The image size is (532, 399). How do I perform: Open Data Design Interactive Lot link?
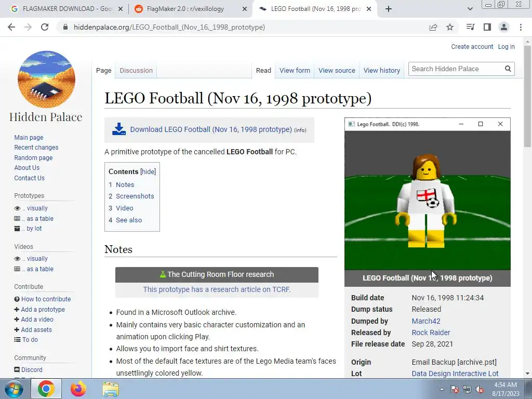(x=455, y=374)
